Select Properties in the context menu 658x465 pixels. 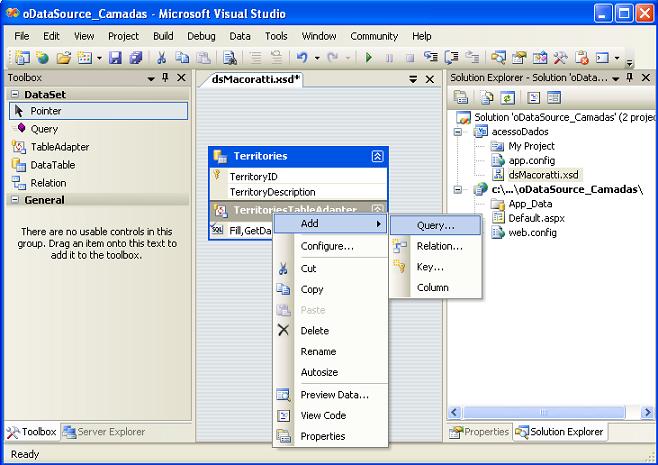(330, 436)
